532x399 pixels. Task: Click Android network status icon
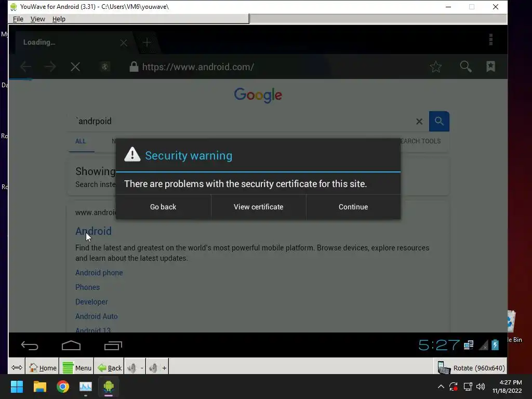[x=469, y=345]
